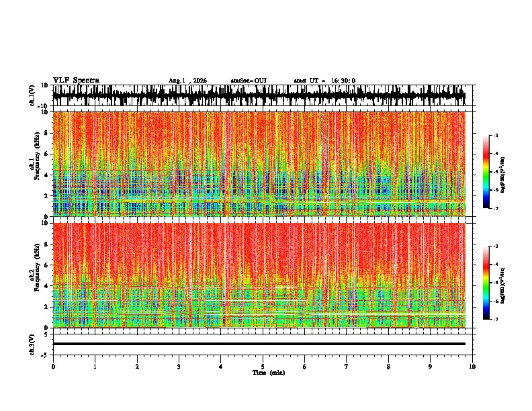Click time axis tick label "4"
Screen dimensions: 532x411
click(x=221, y=367)
